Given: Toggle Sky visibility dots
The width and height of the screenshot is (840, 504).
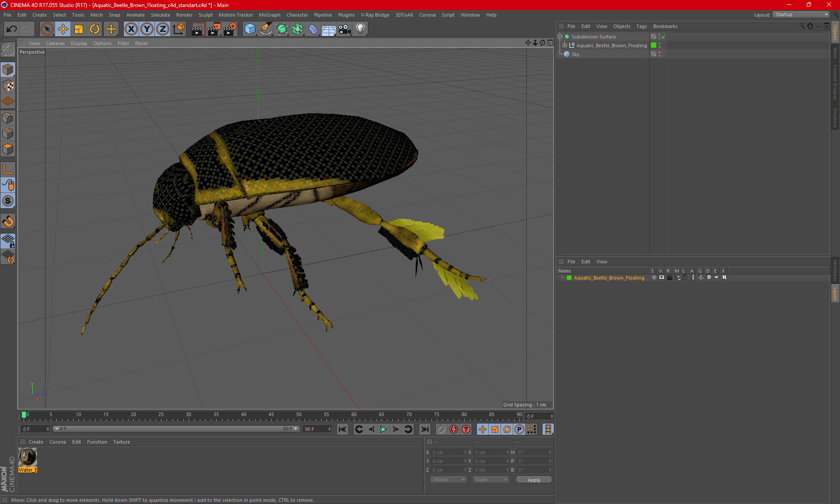Looking at the screenshot, I should point(659,54).
